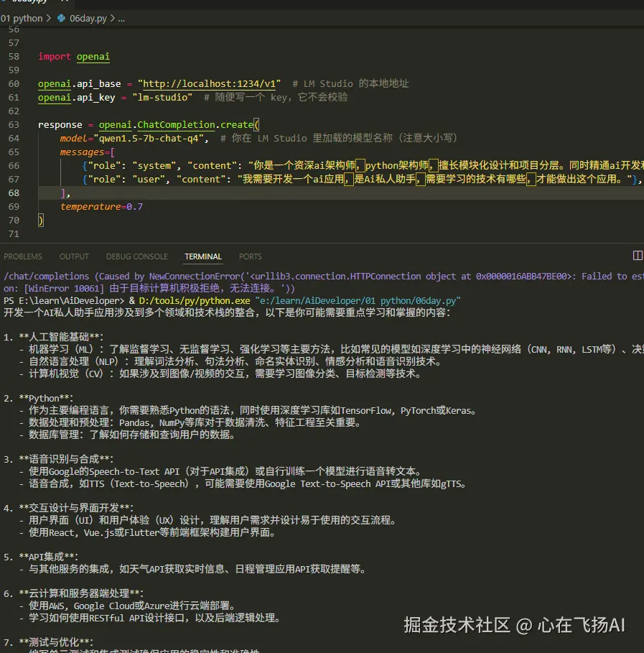The width and height of the screenshot is (644, 653).
Task: Click 'openai' module name on line 58
Action: [93, 57]
